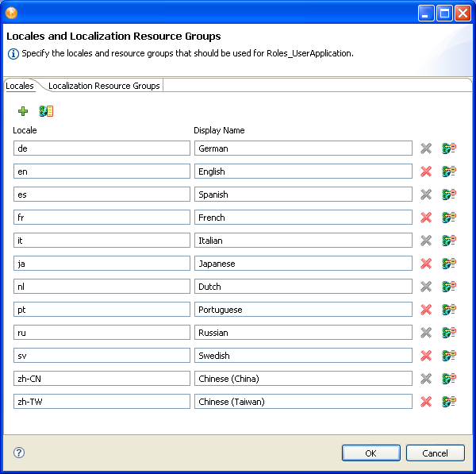Focus the Dutch display name field
Viewport: 476px width, 474px height.
coord(303,287)
